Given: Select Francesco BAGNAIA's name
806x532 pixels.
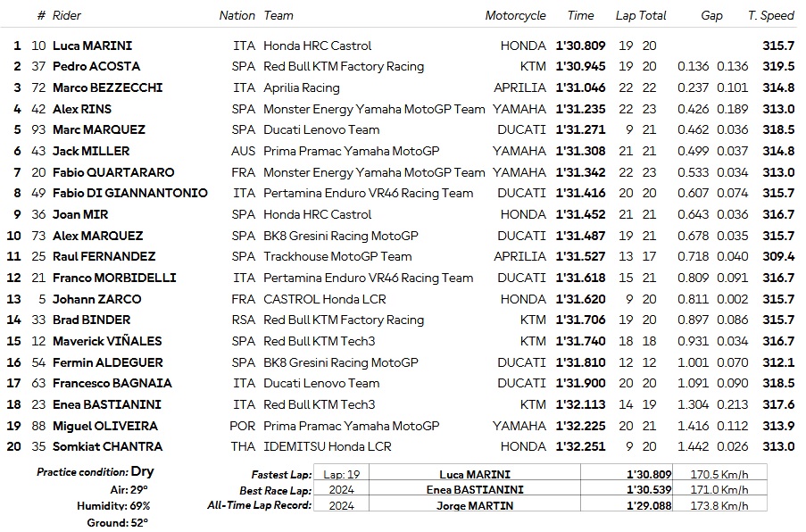Looking at the screenshot, I should (x=112, y=383).
